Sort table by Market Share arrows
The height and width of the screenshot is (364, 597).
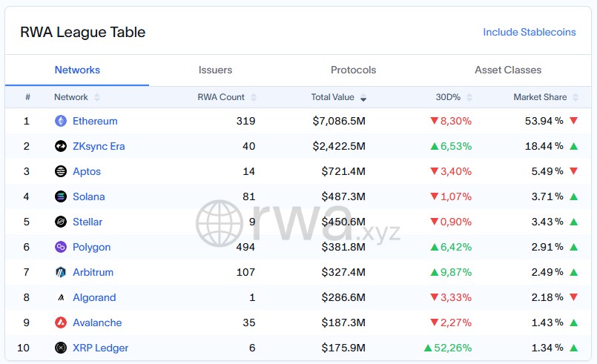[575, 97]
